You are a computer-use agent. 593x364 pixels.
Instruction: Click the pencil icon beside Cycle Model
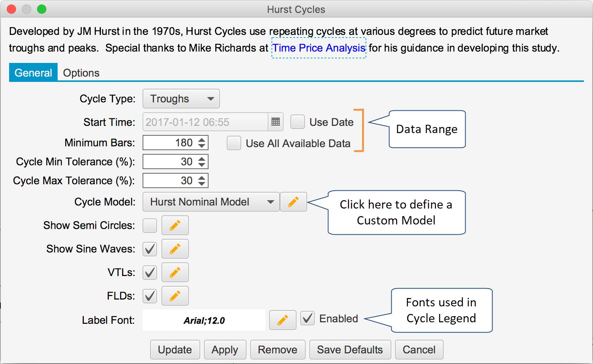coord(293,202)
